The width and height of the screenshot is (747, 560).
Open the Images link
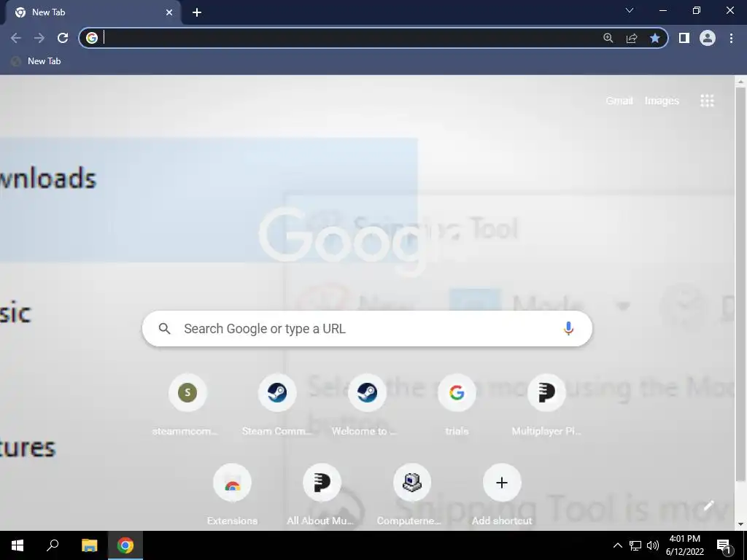tap(662, 101)
